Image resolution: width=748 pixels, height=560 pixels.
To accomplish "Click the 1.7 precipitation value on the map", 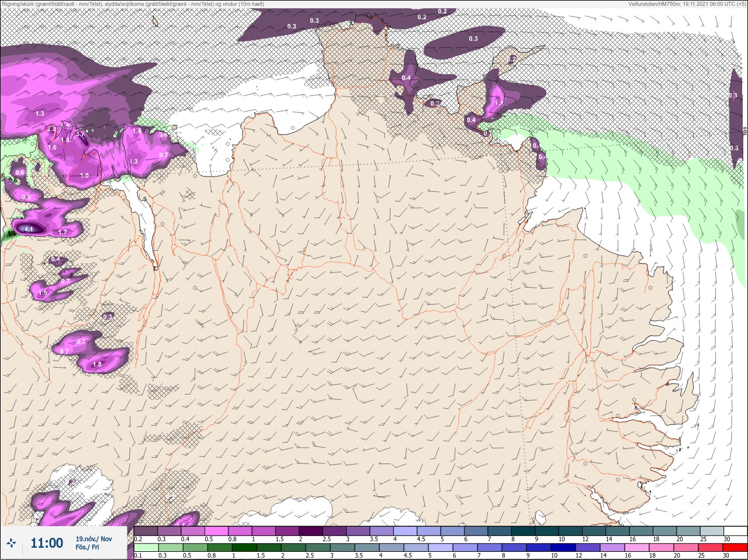I will [x=63, y=232].
